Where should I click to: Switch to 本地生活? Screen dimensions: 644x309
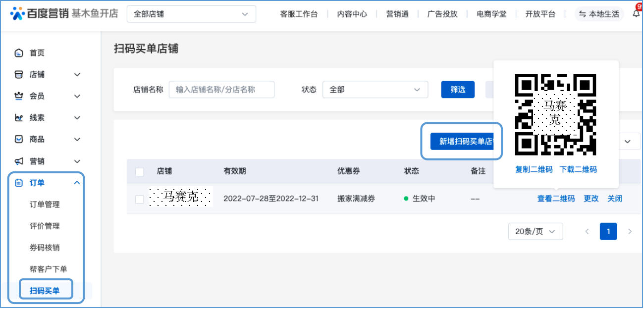click(x=599, y=14)
